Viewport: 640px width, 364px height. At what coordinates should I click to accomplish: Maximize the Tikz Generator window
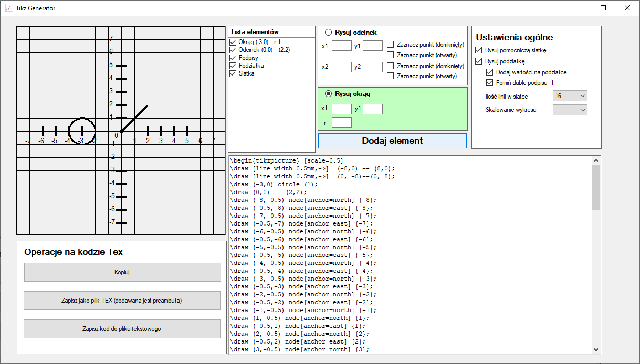(x=603, y=8)
